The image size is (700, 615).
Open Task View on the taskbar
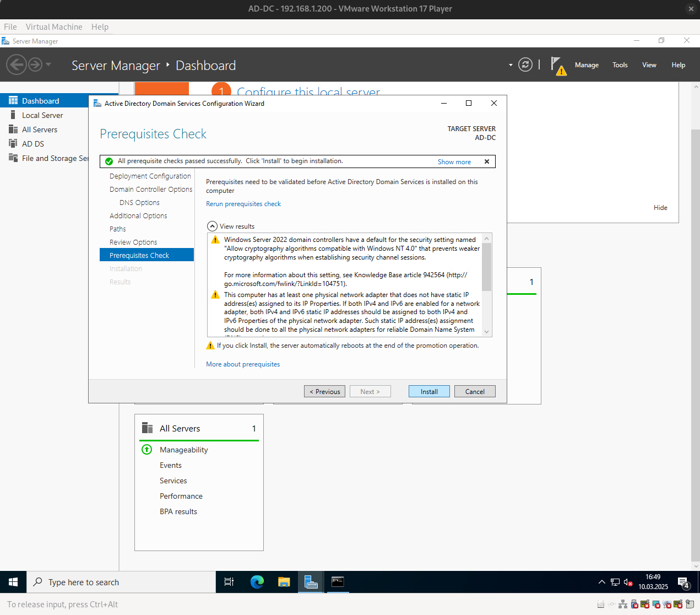229,582
